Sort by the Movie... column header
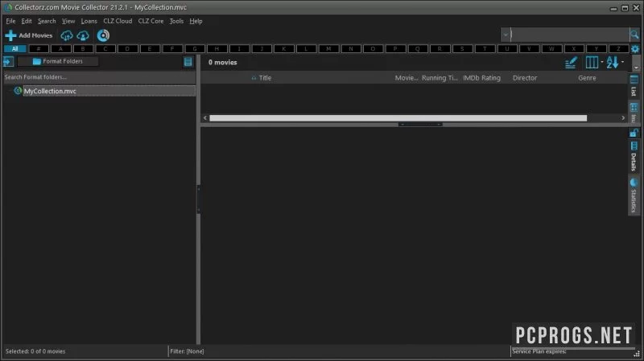Viewport: 644px width, 361px height. pyautogui.click(x=407, y=77)
